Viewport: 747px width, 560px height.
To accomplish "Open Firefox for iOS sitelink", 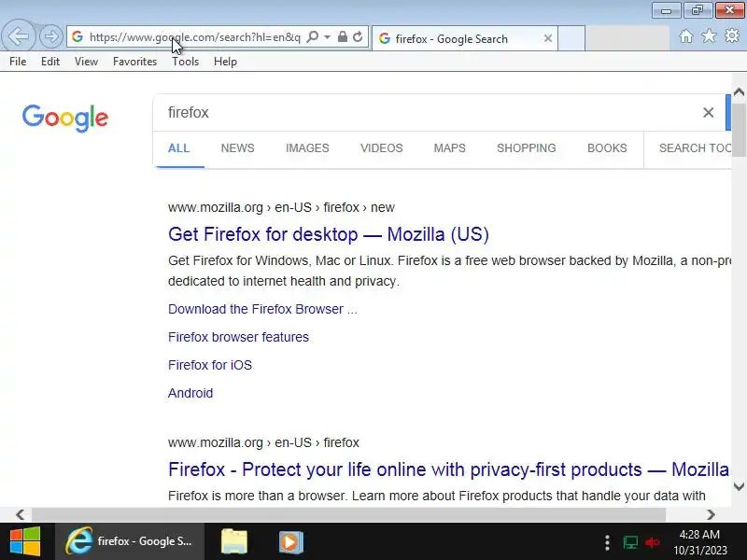I will [210, 365].
